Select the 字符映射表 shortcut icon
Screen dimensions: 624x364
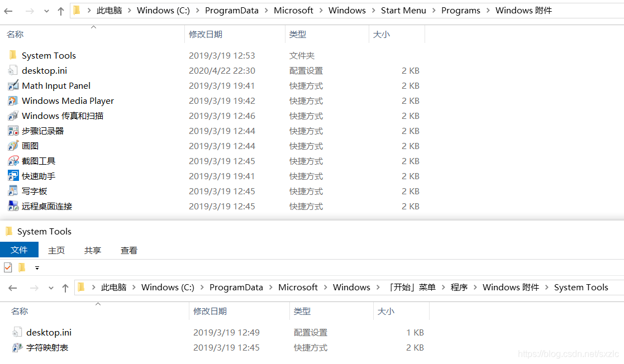[x=17, y=348]
